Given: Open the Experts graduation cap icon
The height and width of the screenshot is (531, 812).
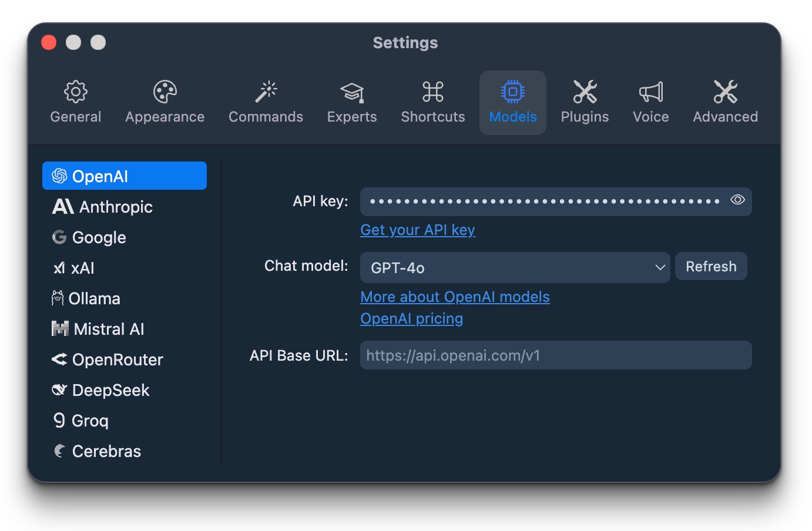Looking at the screenshot, I should (x=352, y=92).
